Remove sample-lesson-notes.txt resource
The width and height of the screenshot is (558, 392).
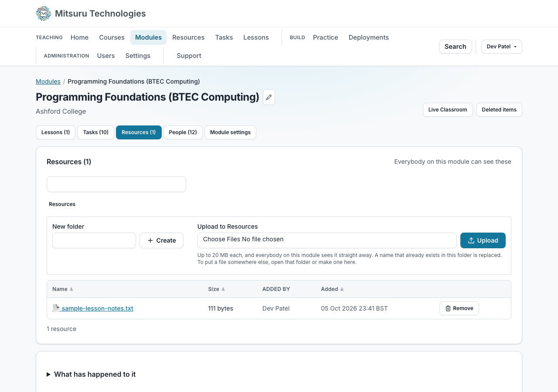point(459,308)
